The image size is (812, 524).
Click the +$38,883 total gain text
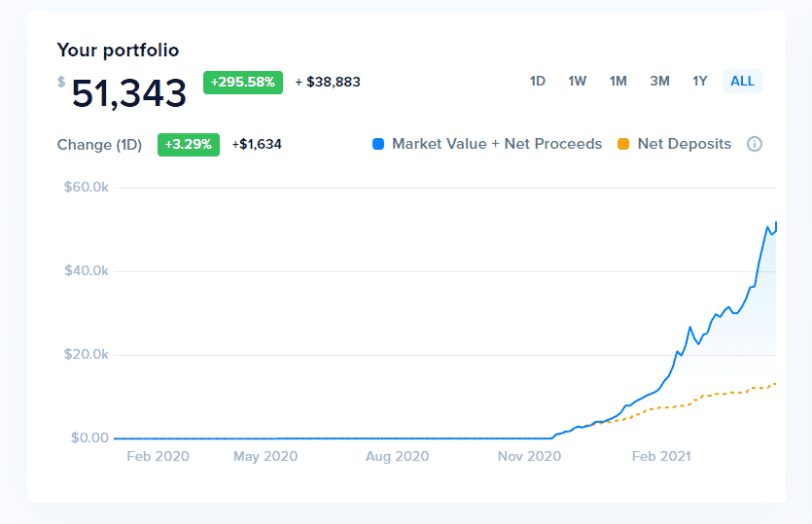click(328, 82)
